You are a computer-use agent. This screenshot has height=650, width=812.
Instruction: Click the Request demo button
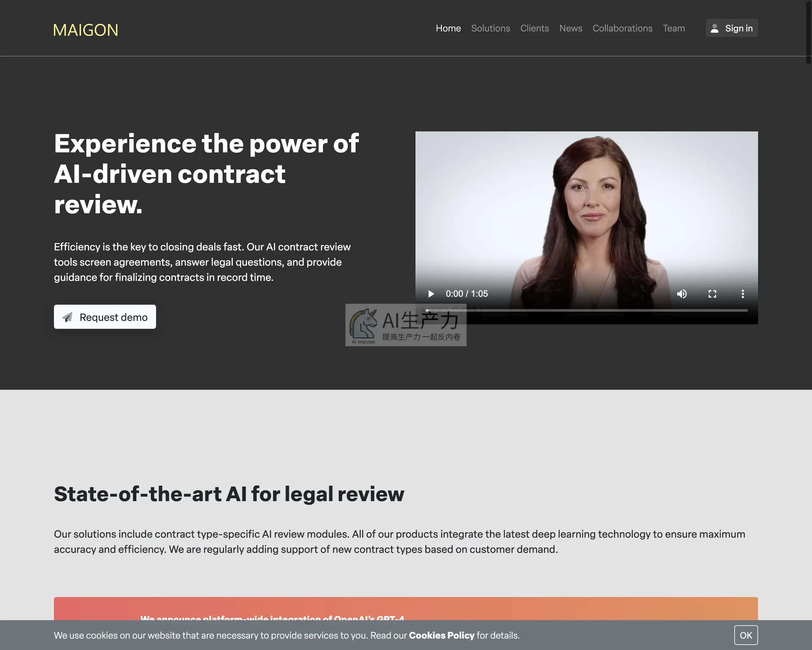105,317
